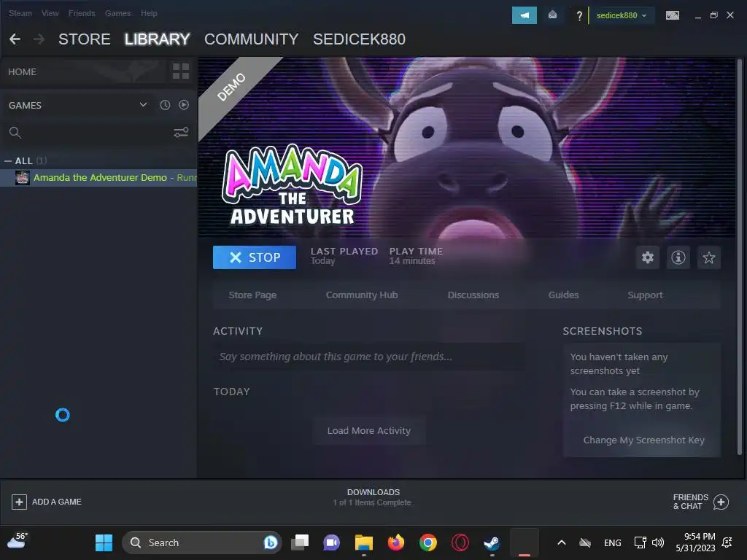Open the notifications bell icon
This screenshot has width=747, height=560.
click(552, 15)
